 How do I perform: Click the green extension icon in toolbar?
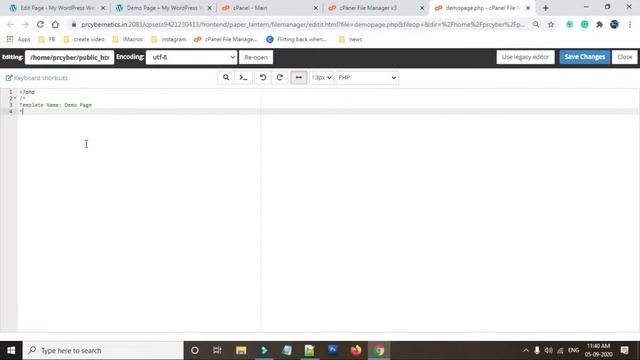[584, 24]
